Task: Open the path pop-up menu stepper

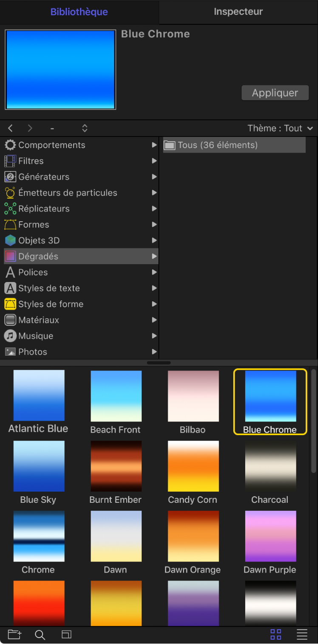Action: point(85,128)
